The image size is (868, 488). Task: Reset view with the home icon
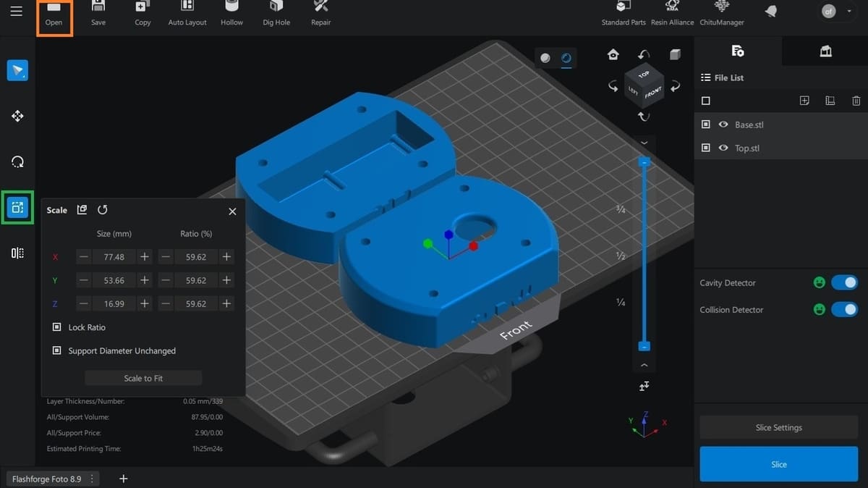(x=613, y=55)
